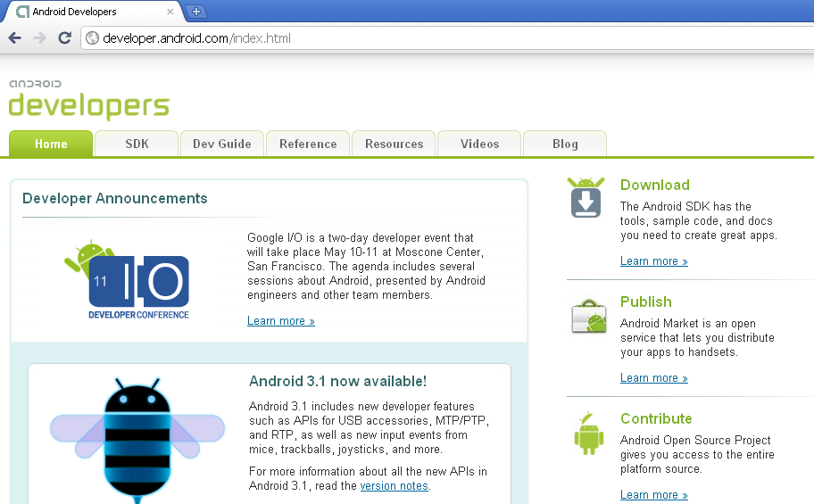Switch to the Reference tab
The height and width of the screenshot is (504, 814).
coord(308,144)
